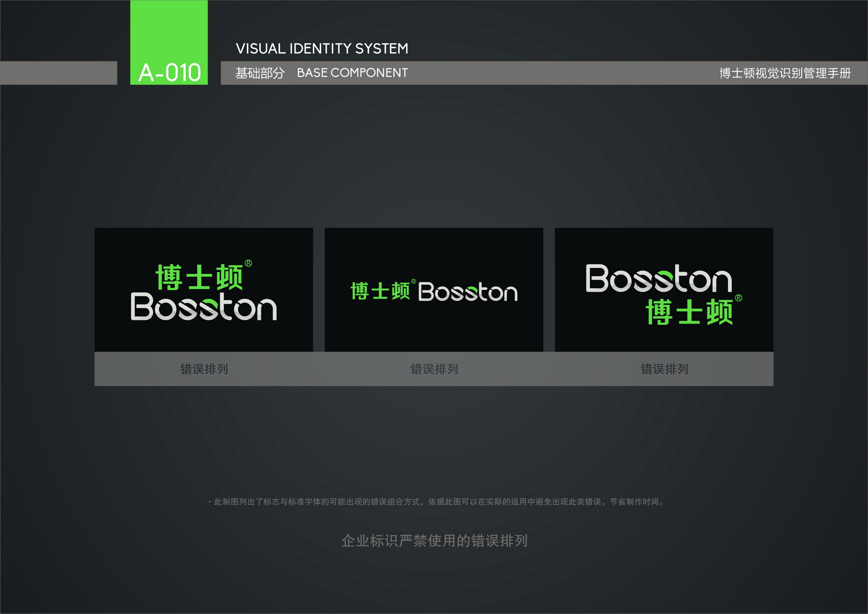Select the small explanatory note starting with 此制图列出了
Image resolution: width=868 pixels, height=614 pixels.
[x=436, y=502]
